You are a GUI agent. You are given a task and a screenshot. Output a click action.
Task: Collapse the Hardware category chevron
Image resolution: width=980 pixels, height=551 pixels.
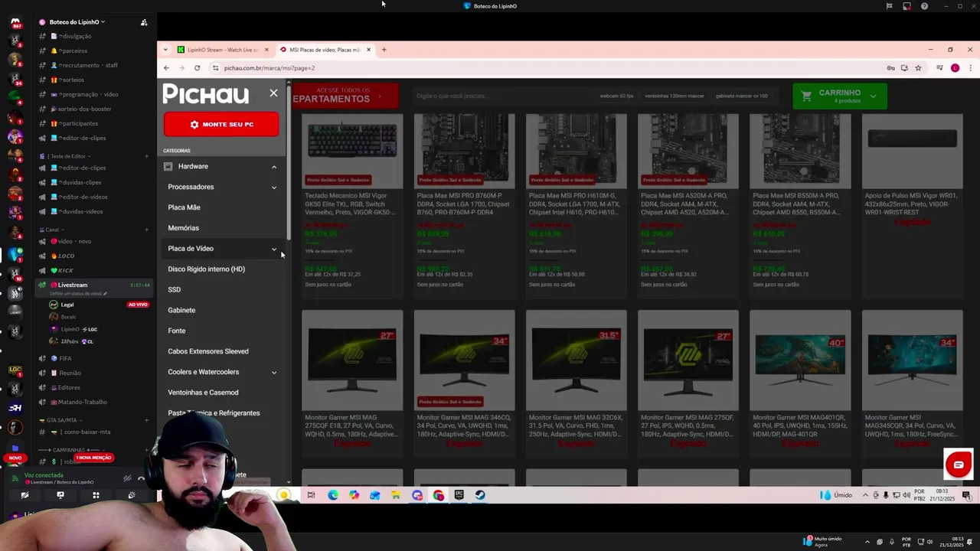(274, 167)
